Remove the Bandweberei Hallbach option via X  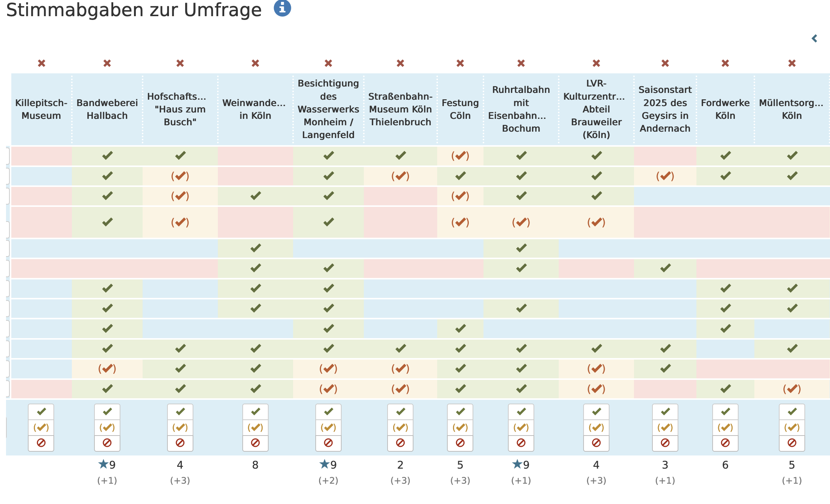[107, 63]
